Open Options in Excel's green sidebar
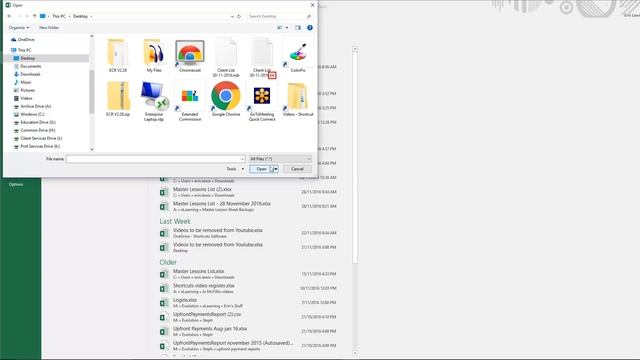Screen dimensions: 640x360 (x=16, y=184)
